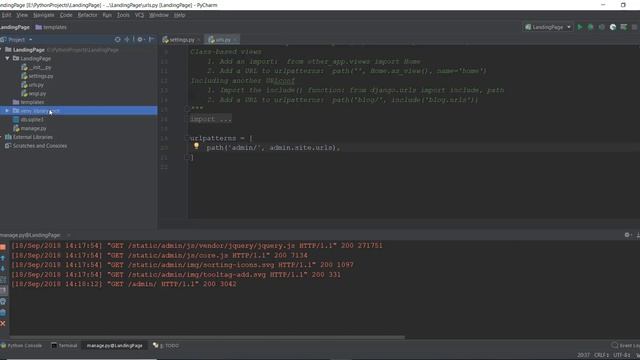Close the run console with red X

point(3,323)
